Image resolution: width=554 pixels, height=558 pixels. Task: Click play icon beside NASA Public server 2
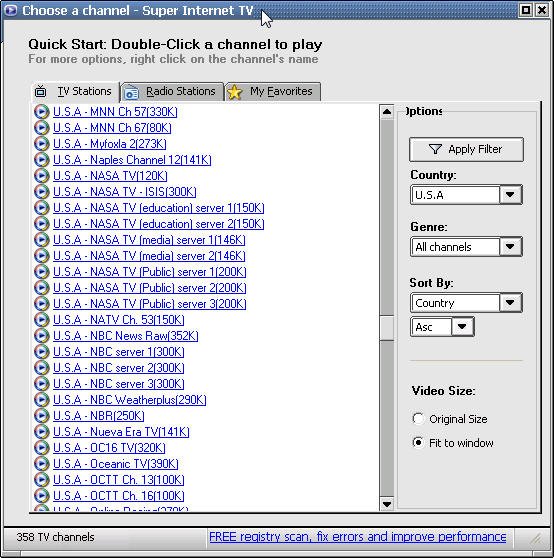tap(41, 288)
